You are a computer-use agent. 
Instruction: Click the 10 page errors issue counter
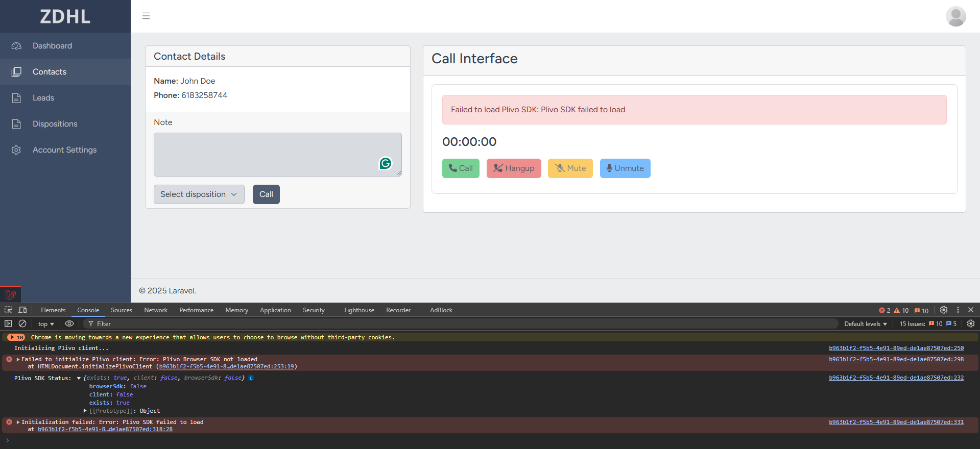(x=936, y=323)
